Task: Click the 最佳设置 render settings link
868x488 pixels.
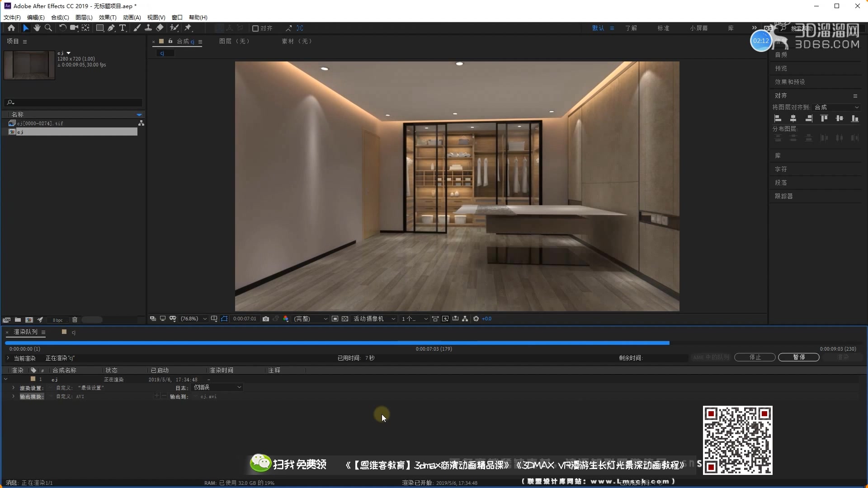Action: click(x=91, y=388)
